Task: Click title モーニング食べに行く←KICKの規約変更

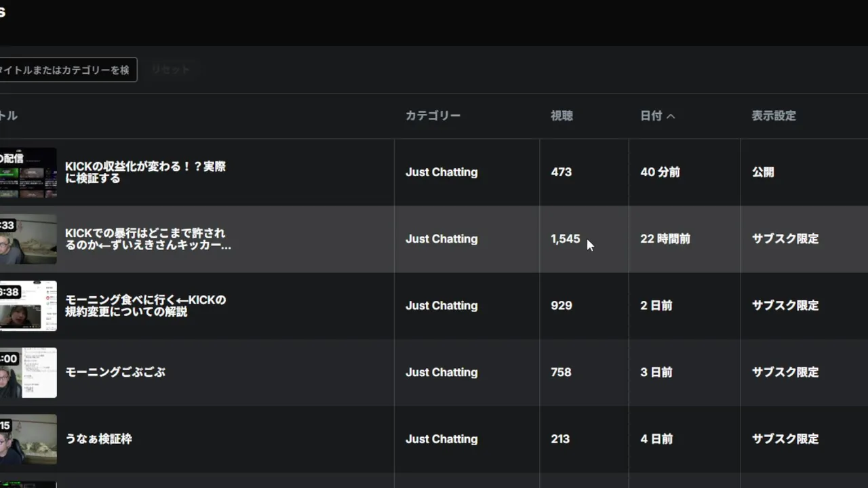Action: (145, 306)
